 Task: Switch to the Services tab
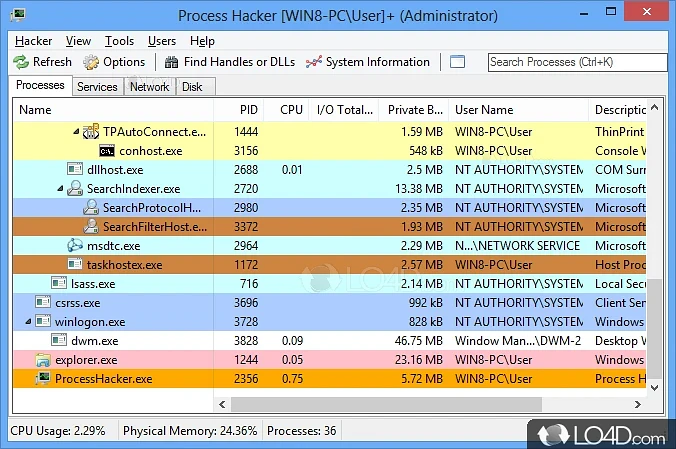(x=97, y=87)
